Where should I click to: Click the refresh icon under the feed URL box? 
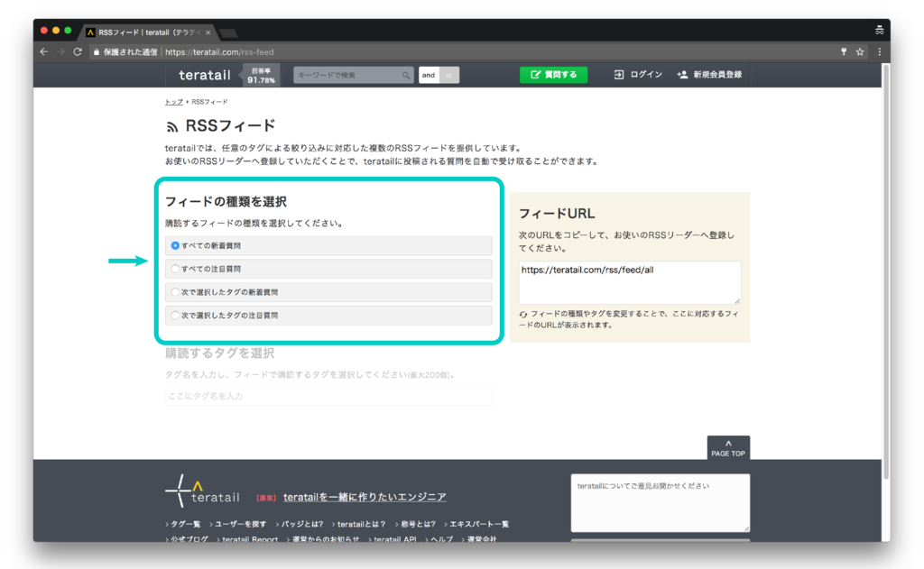(x=523, y=315)
